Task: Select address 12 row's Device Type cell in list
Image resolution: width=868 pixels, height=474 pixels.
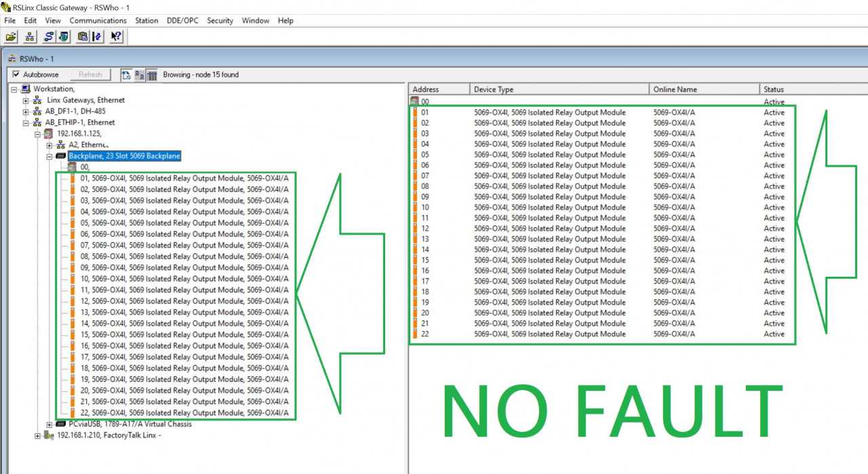Action: point(549,229)
